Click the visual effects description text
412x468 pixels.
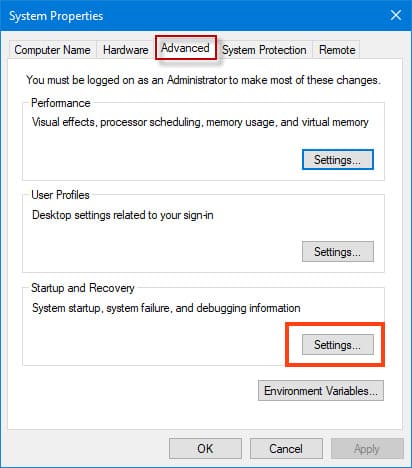point(200,122)
